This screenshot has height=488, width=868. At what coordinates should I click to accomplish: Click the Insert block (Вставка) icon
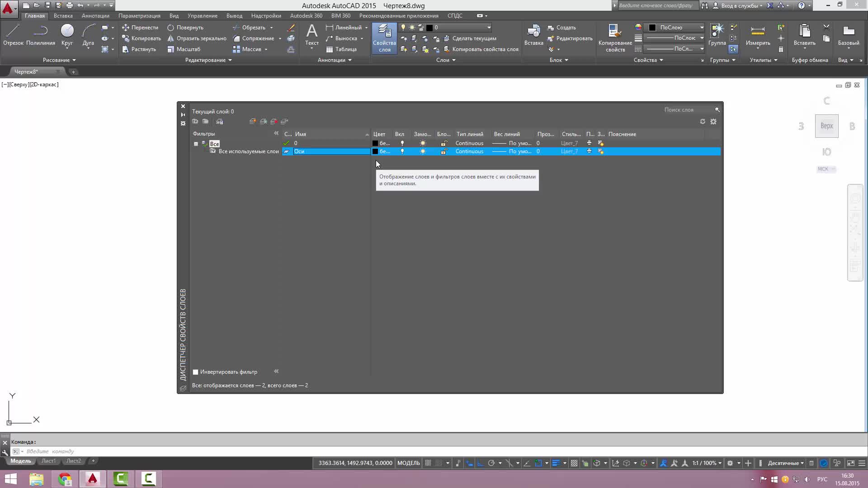click(533, 35)
